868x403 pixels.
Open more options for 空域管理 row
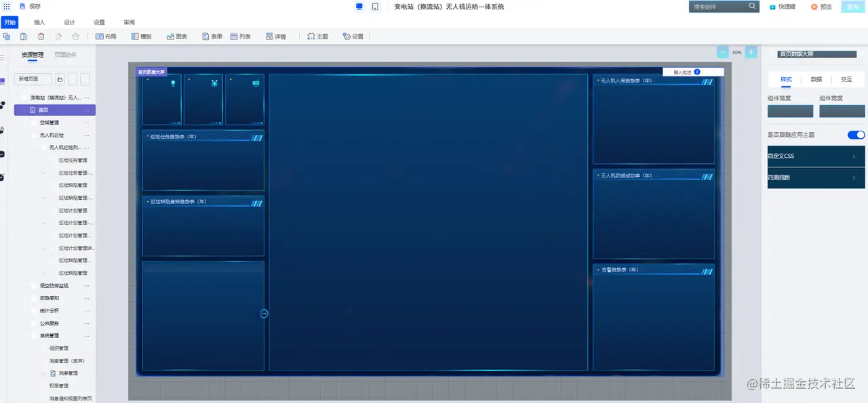click(87, 123)
